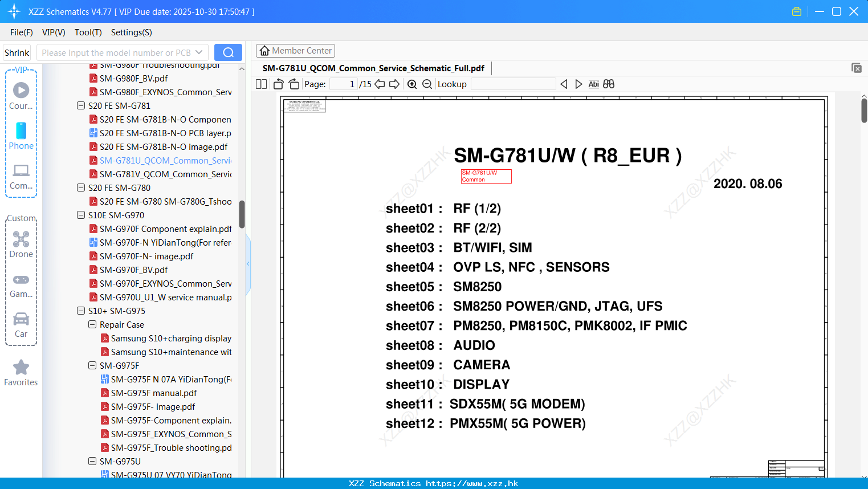This screenshot has width=868, height=489.
Task: Click the SM-G781U/W Common annotation box
Action: click(486, 176)
